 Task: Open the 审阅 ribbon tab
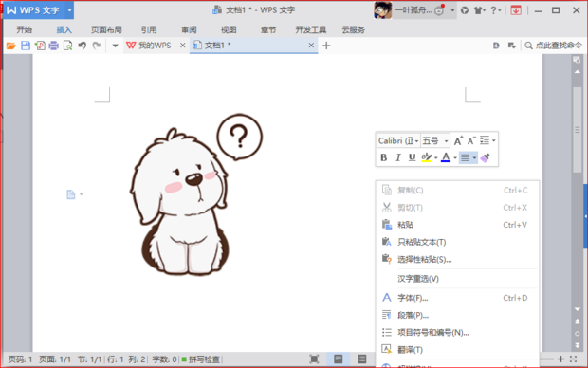coord(189,29)
